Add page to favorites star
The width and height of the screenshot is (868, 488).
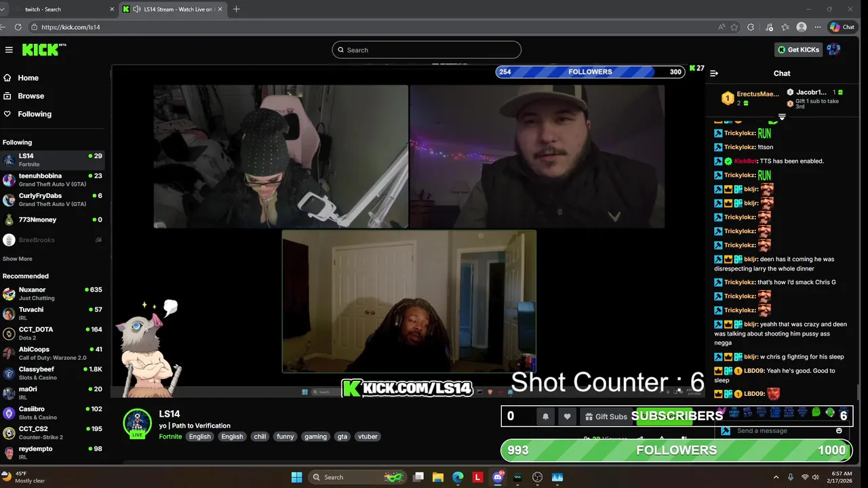(x=734, y=27)
